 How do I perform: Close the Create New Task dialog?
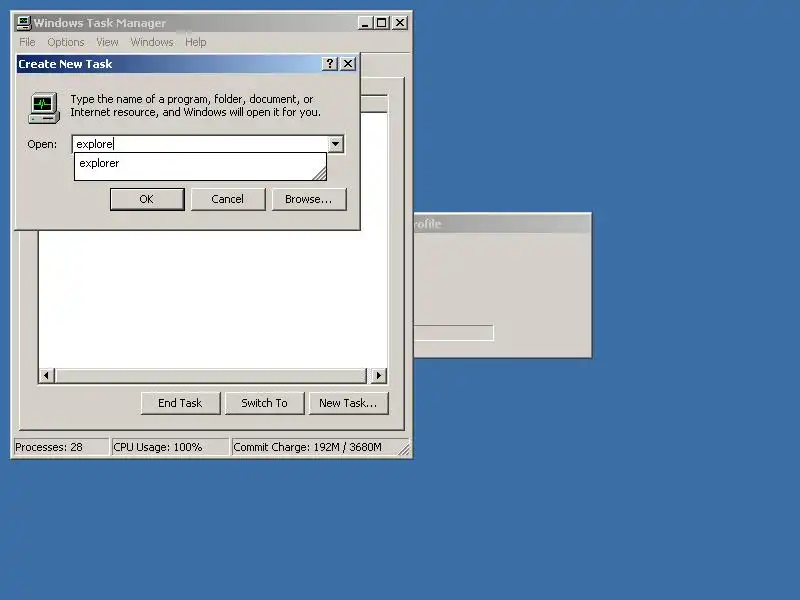point(348,64)
